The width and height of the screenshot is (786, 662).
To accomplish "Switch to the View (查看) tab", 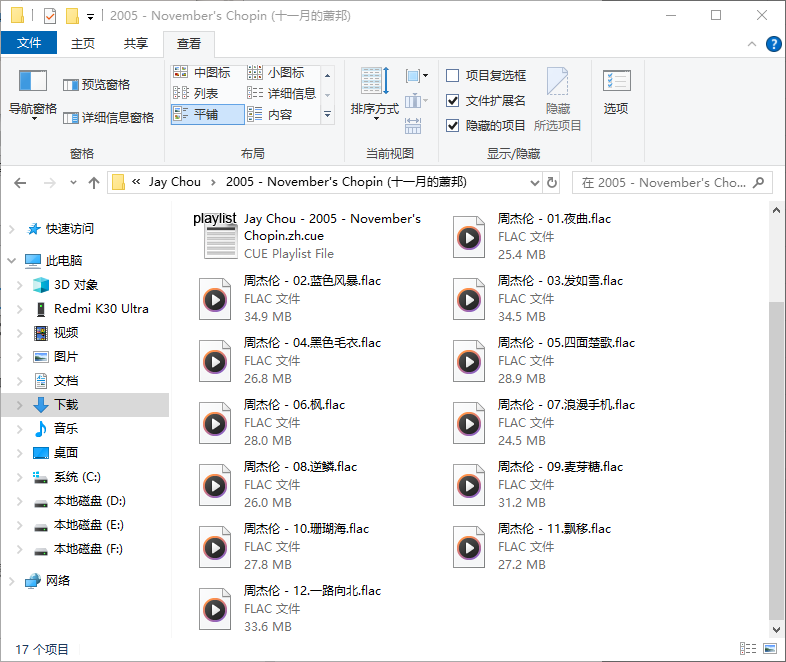I will [x=189, y=44].
